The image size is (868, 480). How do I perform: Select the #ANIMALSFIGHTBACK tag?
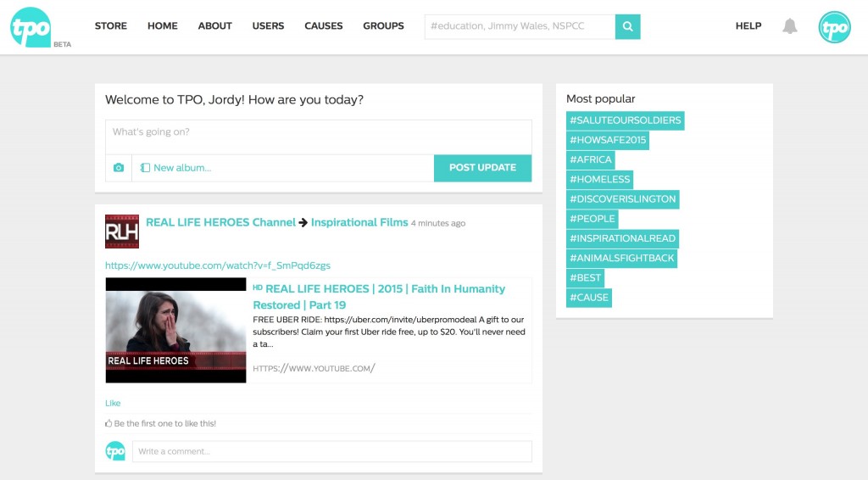[x=621, y=258]
